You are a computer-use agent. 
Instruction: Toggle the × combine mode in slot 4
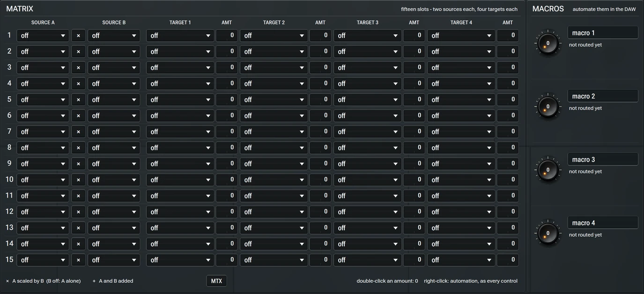(78, 83)
